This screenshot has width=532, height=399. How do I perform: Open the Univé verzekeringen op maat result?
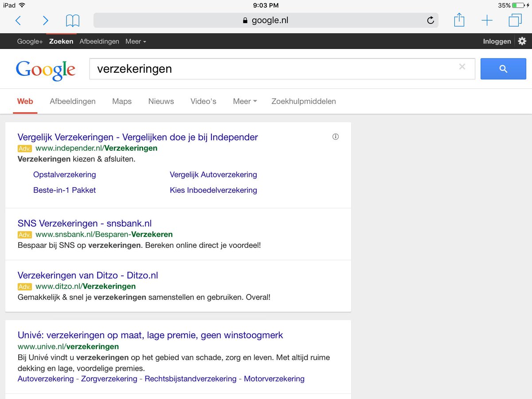coord(150,335)
